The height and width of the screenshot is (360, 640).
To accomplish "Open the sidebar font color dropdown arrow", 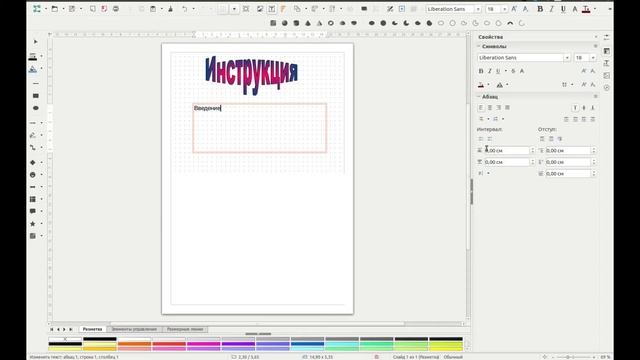I will click(489, 85).
